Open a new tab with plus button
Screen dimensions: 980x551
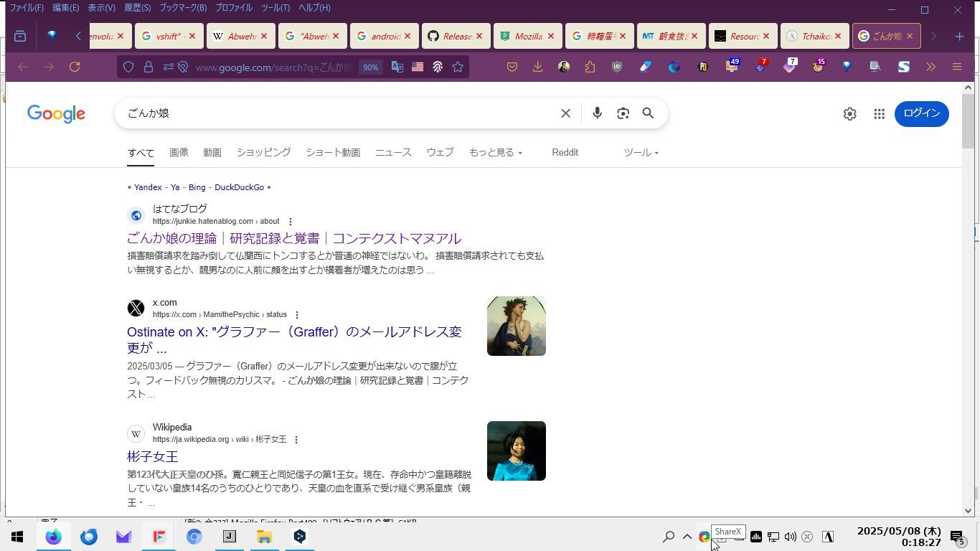click(x=959, y=36)
